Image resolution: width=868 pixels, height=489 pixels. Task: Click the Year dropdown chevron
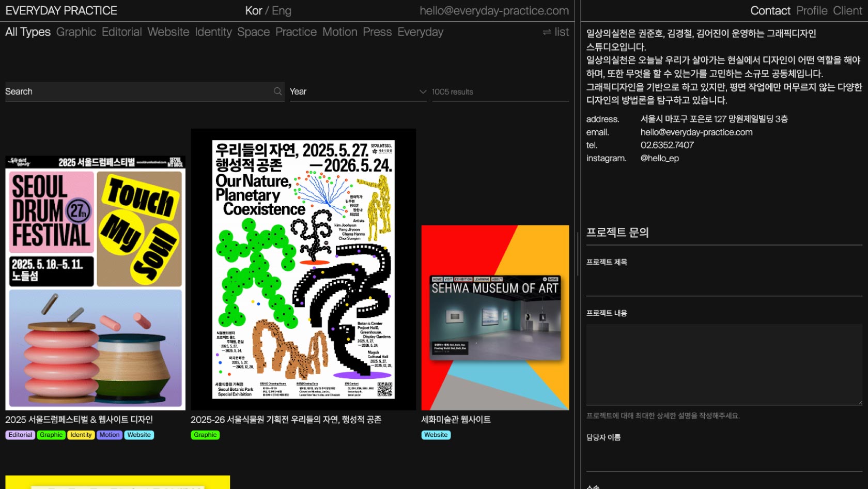[x=423, y=91]
